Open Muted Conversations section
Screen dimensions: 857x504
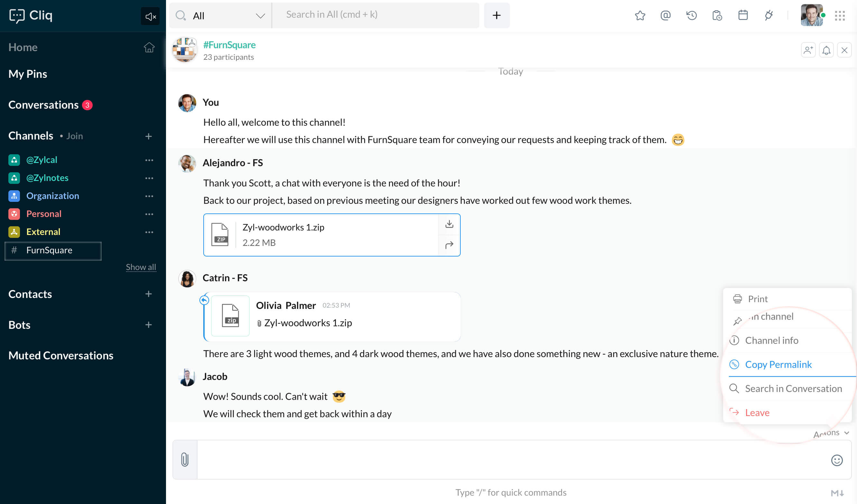tap(60, 355)
